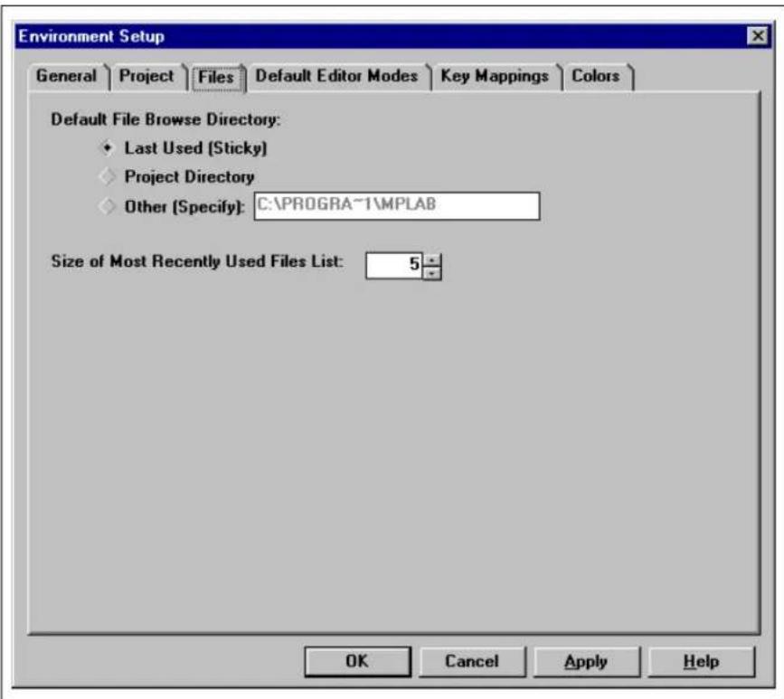This screenshot has height=699, width=784.
Task: Open Help for Environment Setup
Action: pyautogui.click(x=701, y=662)
